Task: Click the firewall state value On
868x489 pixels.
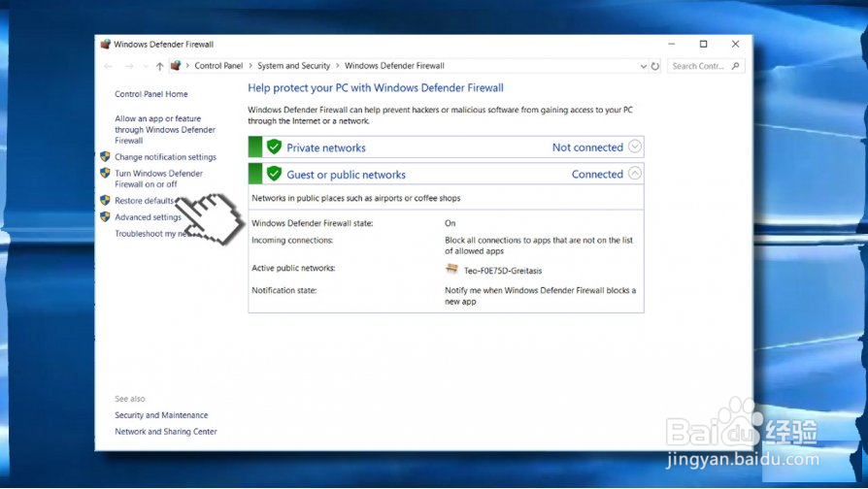Action: [x=451, y=223]
